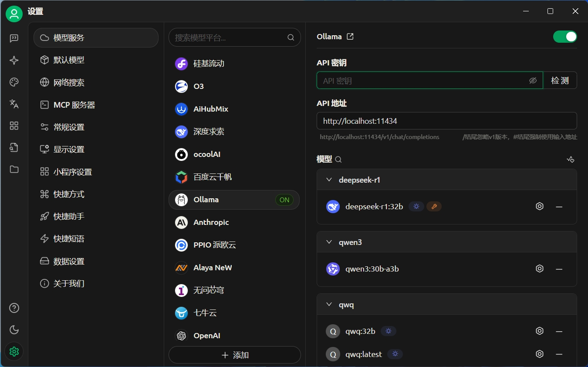Toggle API key visibility eye icon
This screenshot has width=588, height=367.
533,81
